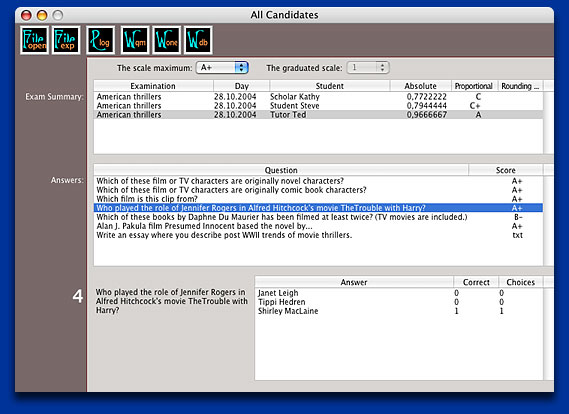Open the scale maximum A+ dropdown
Image resolution: width=569 pixels, height=414 pixels.
tap(222, 67)
